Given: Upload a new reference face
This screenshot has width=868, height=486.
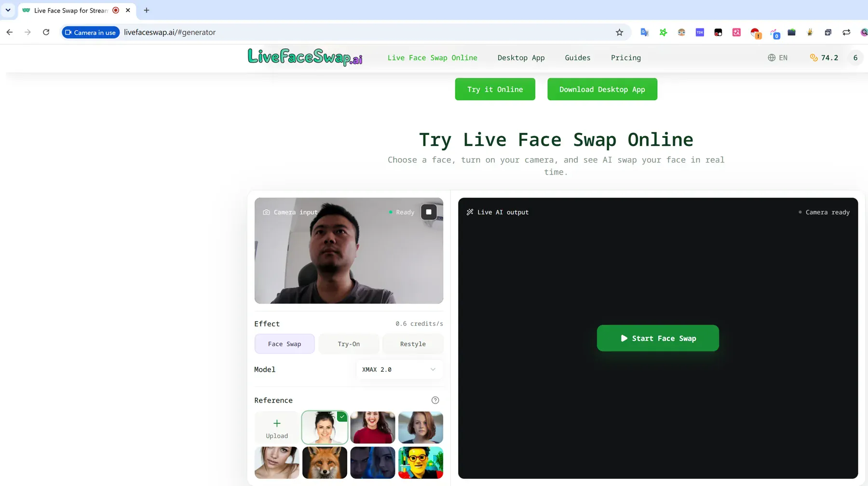Looking at the screenshot, I should point(277,428).
